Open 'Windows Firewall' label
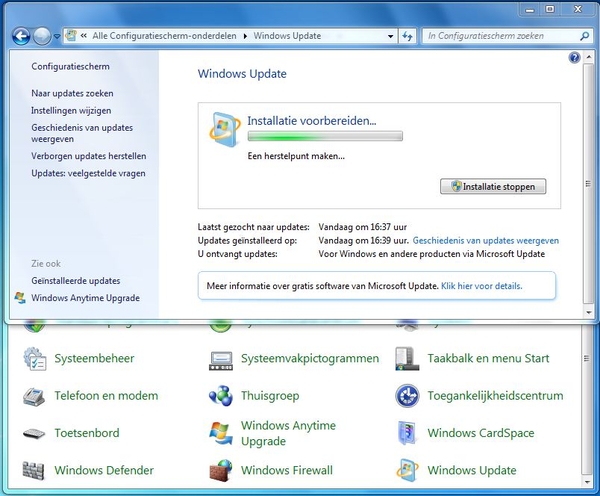This screenshot has height=496, width=600. click(x=287, y=470)
